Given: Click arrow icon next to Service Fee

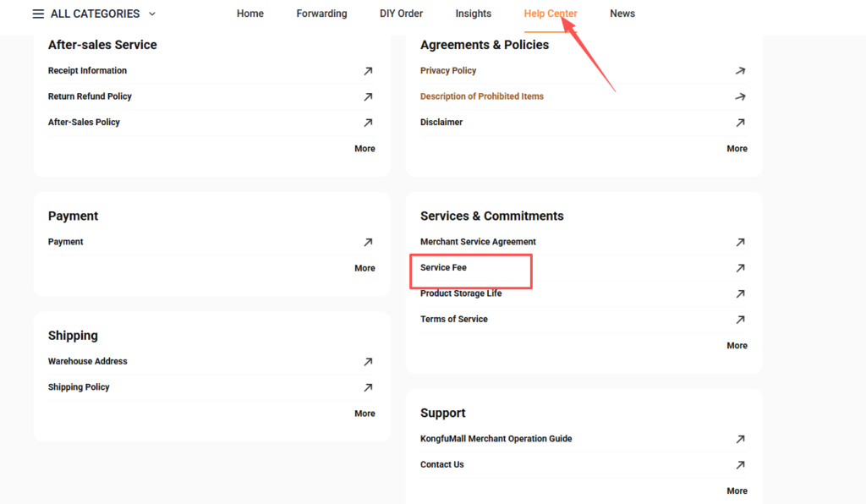Looking at the screenshot, I should coord(740,268).
